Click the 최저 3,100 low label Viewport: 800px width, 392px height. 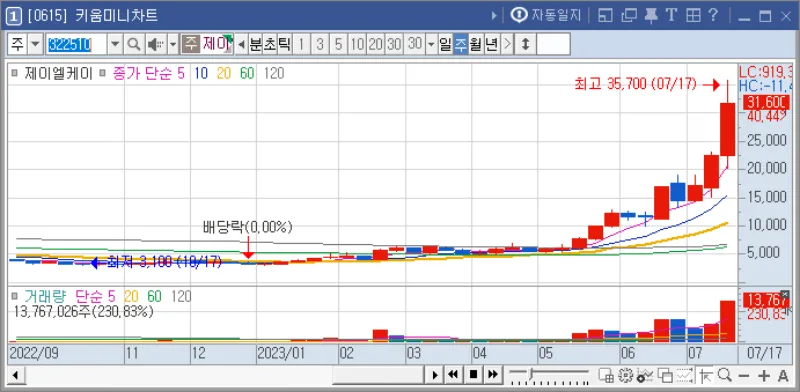[x=164, y=262]
